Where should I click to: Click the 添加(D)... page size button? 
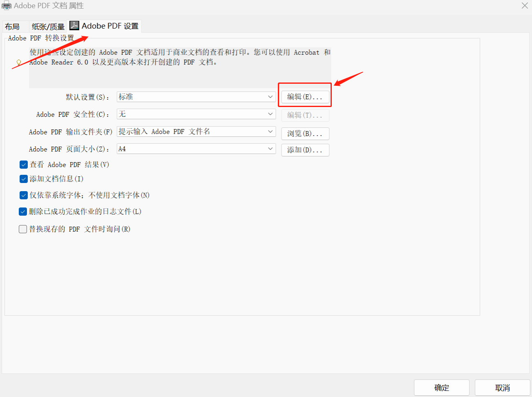pos(305,150)
